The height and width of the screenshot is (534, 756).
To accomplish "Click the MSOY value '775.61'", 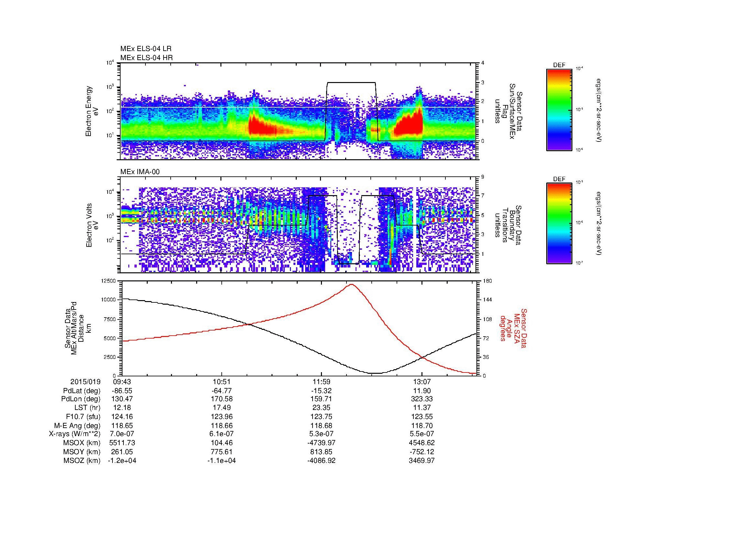I will click(x=222, y=452).
